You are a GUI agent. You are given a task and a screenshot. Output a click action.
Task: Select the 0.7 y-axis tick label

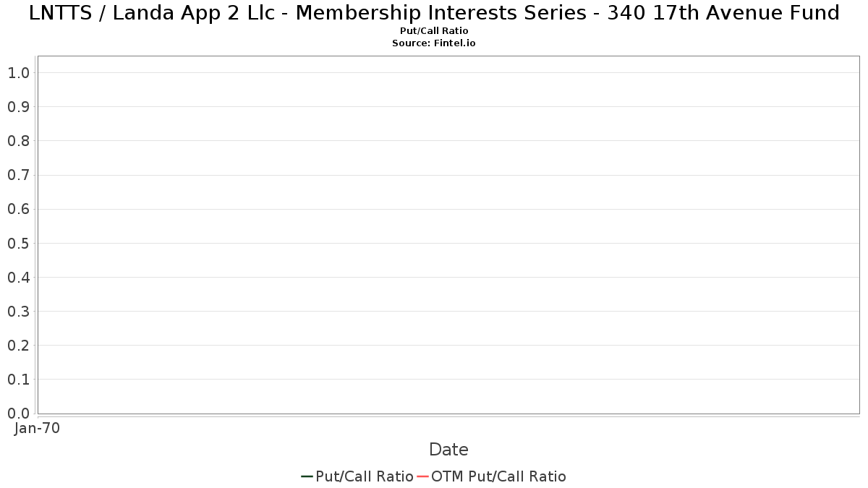tap(18, 175)
